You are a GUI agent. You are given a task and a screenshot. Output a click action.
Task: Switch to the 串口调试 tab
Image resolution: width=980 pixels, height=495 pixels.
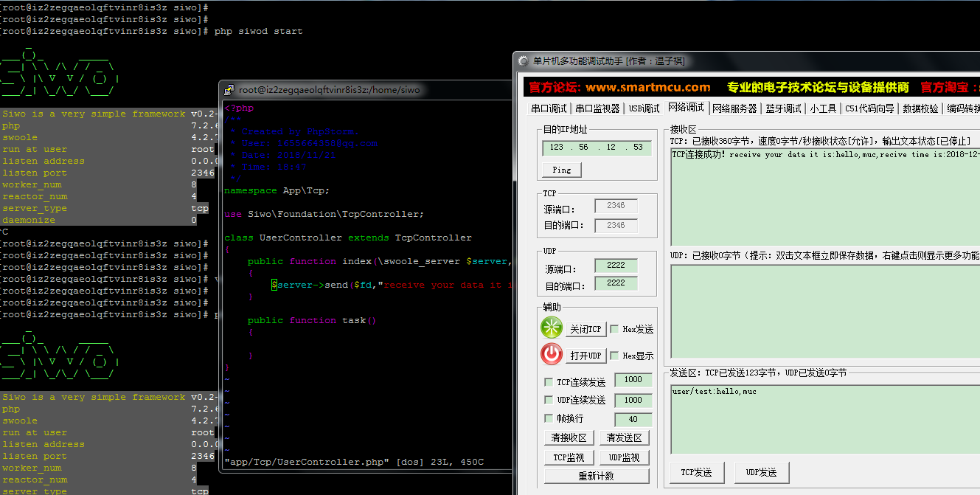click(x=549, y=108)
